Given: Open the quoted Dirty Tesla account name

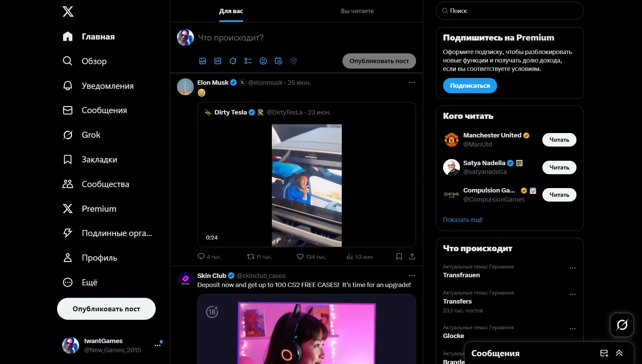Looking at the screenshot, I should click(x=231, y=112).
